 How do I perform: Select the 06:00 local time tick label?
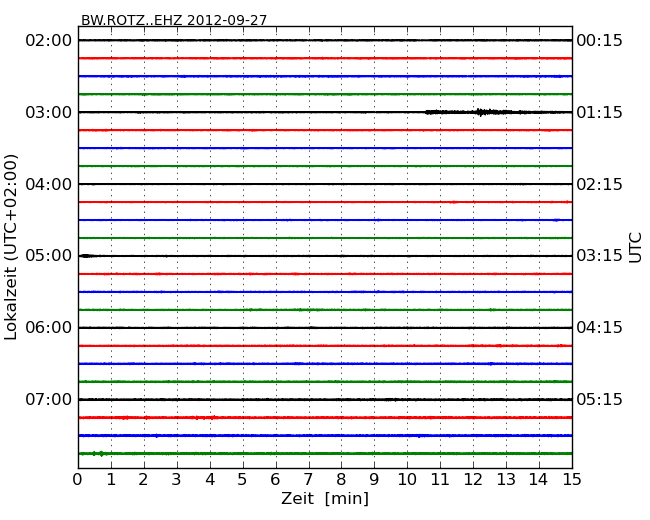49,328
